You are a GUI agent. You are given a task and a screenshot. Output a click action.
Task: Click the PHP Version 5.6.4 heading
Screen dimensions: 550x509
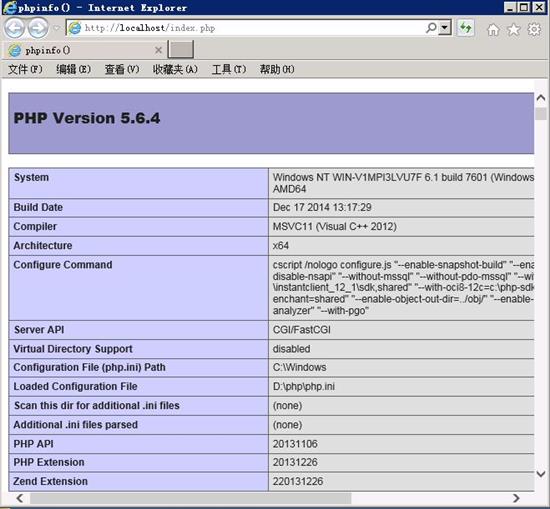pos(87,118)
